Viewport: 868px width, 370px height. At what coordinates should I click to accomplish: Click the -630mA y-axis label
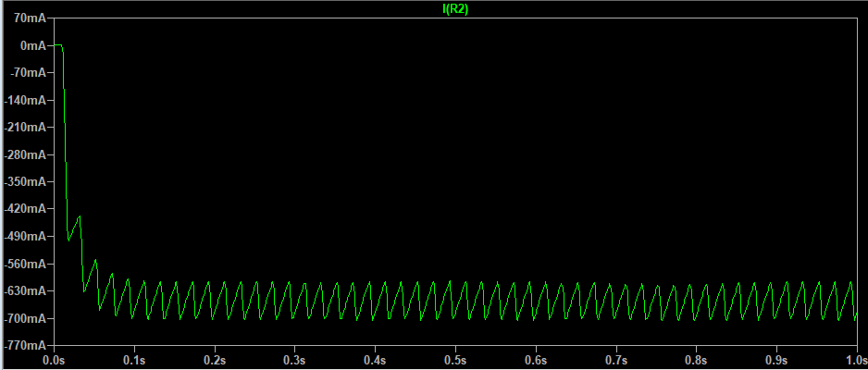click(27, 290)
